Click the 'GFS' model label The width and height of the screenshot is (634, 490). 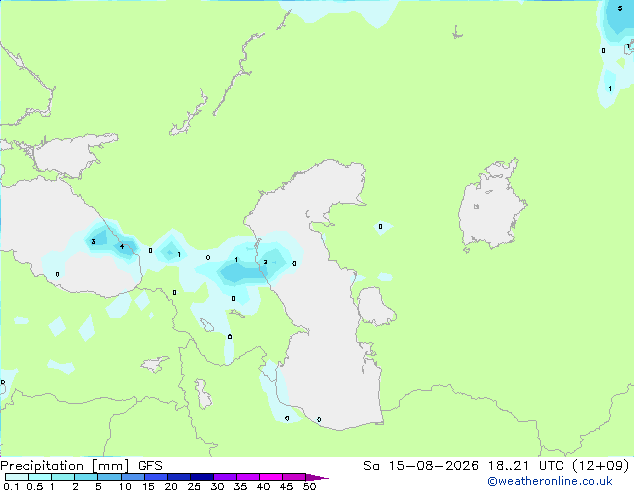[x=150, y=466]
